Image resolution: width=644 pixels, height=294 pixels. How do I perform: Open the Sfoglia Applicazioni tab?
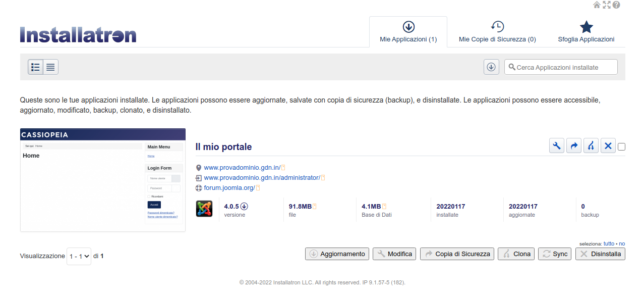tap(586, 32)
